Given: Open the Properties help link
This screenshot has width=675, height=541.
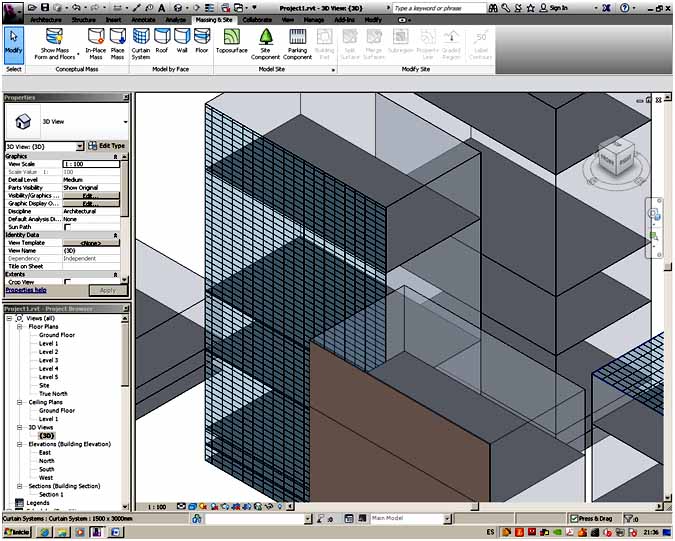Looking at the screenshot, I should click(x=26, y=290).
